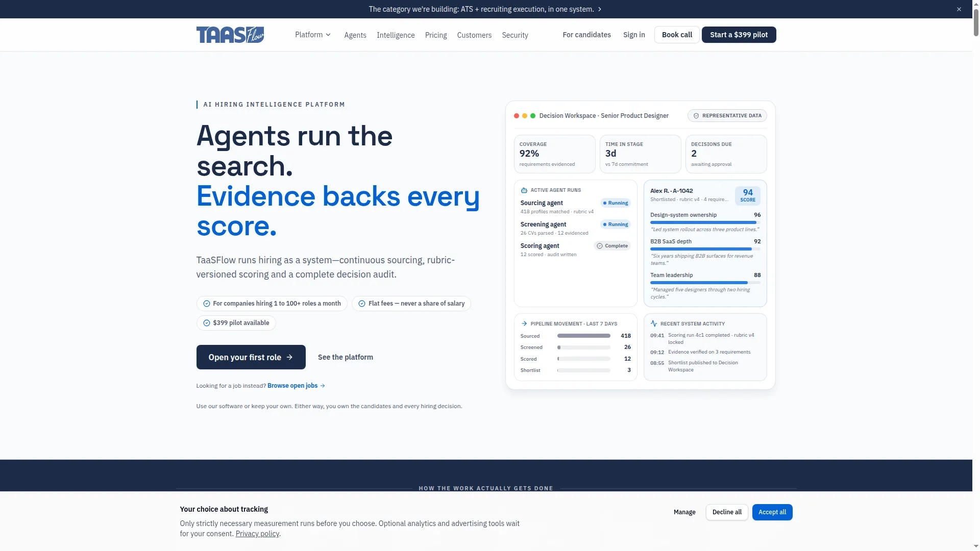Click the Sourced pipeline bar
980x551 pixels.
(x=584, y=336)
